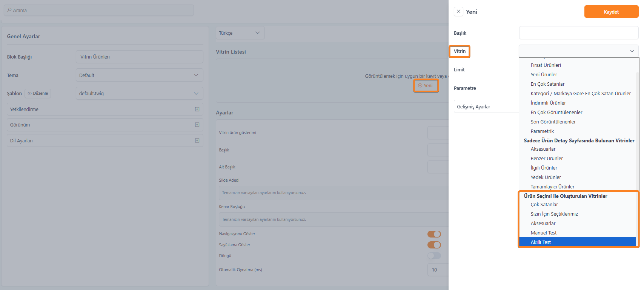Select Tamamlayıcı Ürünler option
Image resolution: width=644 pixels, height=290 pixels.
(x=552, y=187)
